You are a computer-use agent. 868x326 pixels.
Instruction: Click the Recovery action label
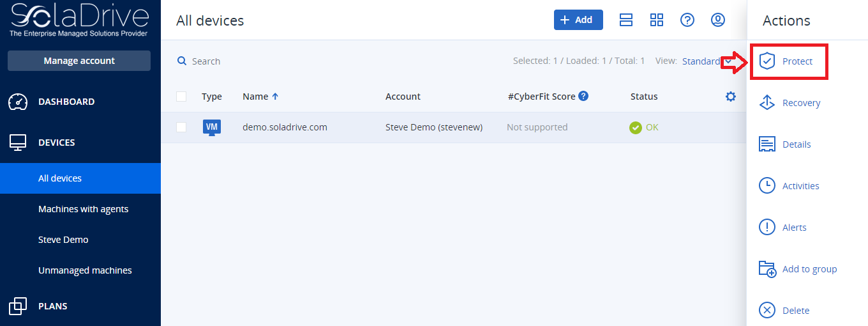pyautogui.click(x=802, y=103)
